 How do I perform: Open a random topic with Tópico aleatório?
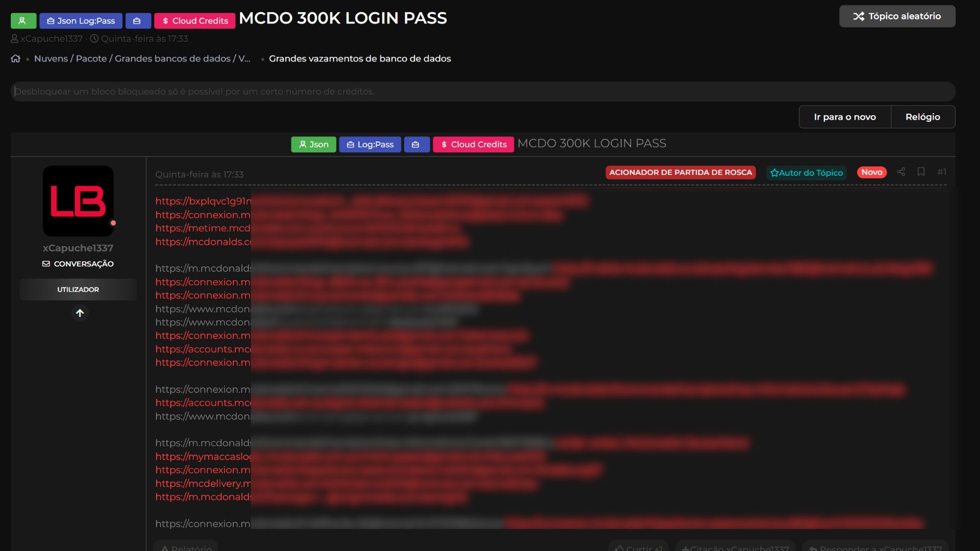(897, 16)
